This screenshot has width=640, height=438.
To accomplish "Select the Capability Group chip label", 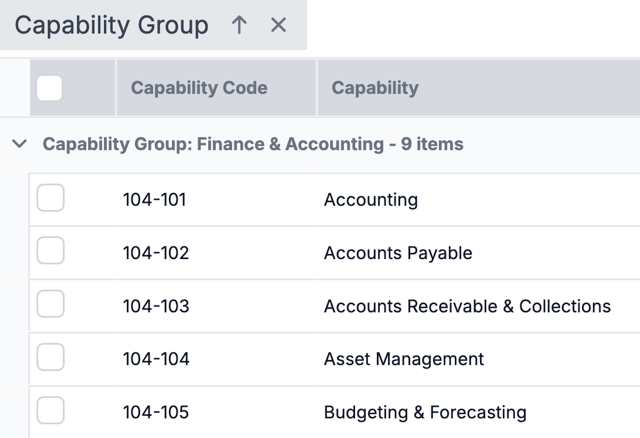I will [x=111, y=25].
